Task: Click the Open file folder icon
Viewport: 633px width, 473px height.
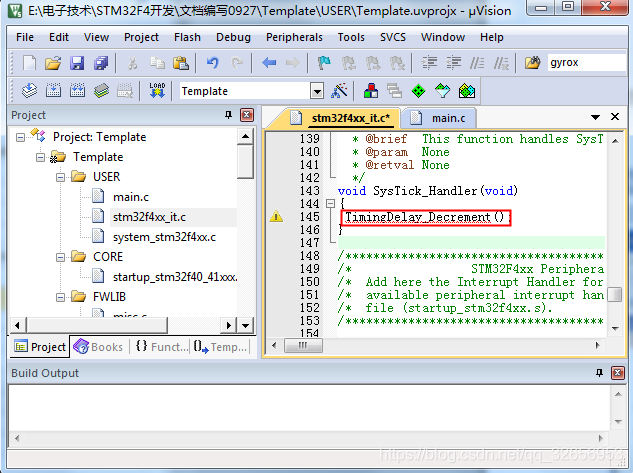Action: click(53, 63)
